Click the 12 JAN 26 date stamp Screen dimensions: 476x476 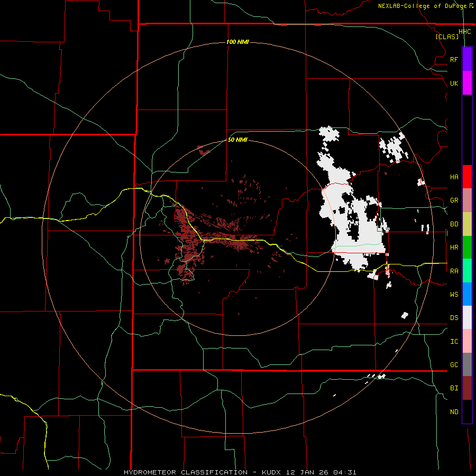pos(307,472)
